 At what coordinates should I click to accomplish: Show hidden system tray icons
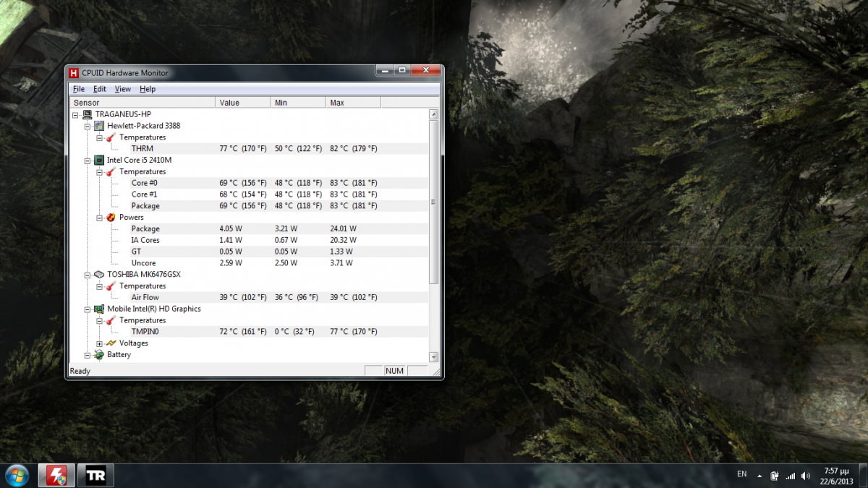click(759, 476)
